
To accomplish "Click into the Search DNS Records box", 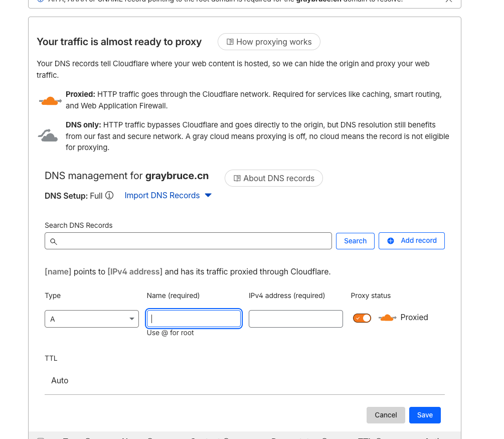I will (193, 241).
